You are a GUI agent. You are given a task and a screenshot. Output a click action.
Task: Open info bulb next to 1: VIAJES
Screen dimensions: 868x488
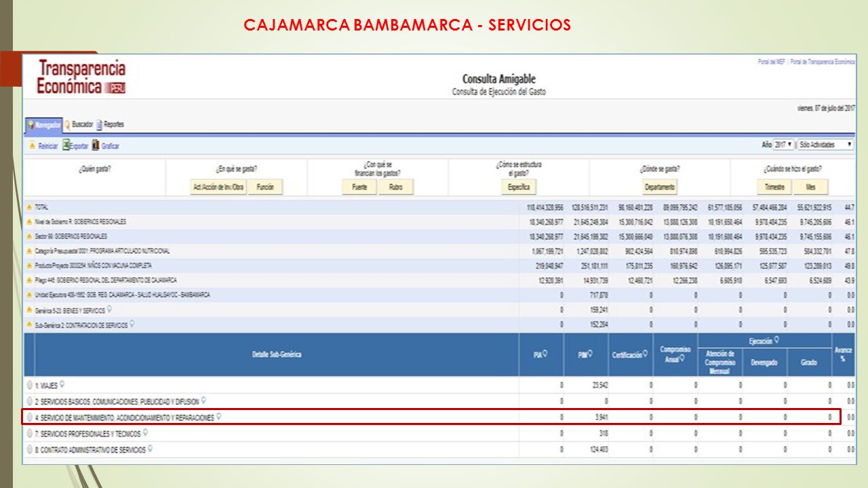tap(62, 384)
